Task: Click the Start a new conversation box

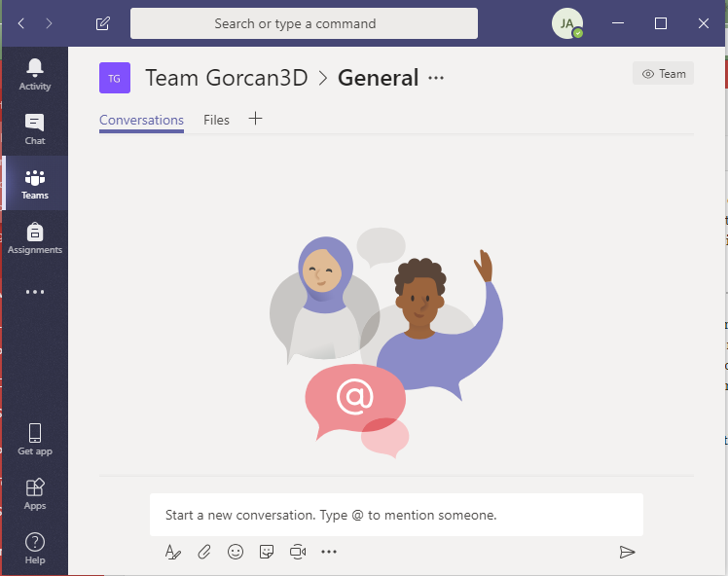Action: pos(396,515)
